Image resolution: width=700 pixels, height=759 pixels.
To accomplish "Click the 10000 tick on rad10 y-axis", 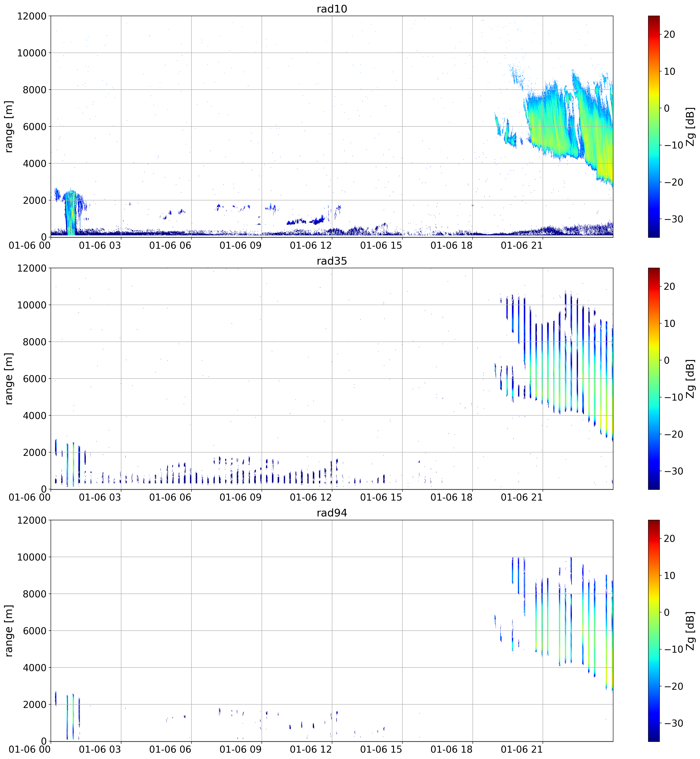I will click(32, 53).
